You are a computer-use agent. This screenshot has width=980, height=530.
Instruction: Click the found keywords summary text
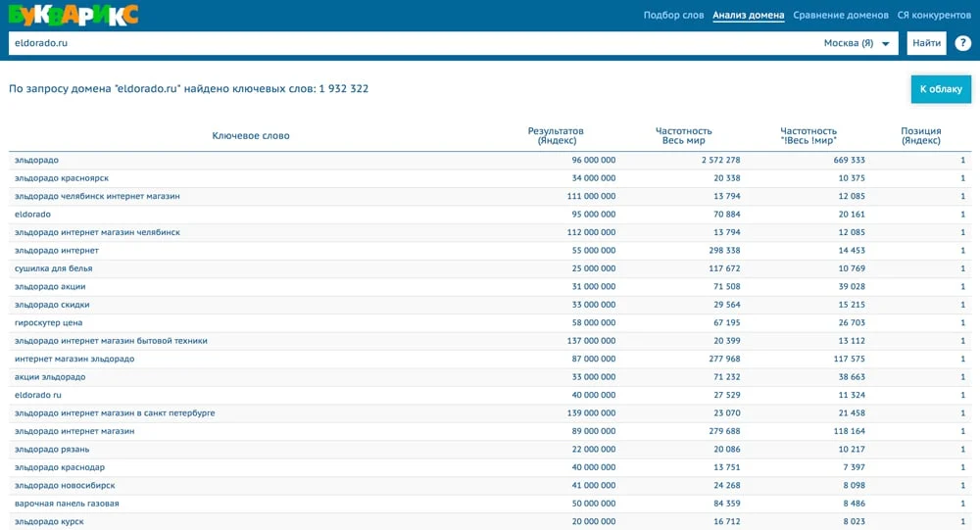tap(188, 89)
